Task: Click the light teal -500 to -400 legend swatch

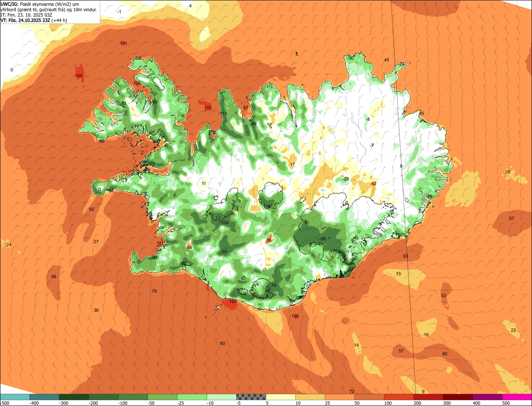Action: [15, 397]
